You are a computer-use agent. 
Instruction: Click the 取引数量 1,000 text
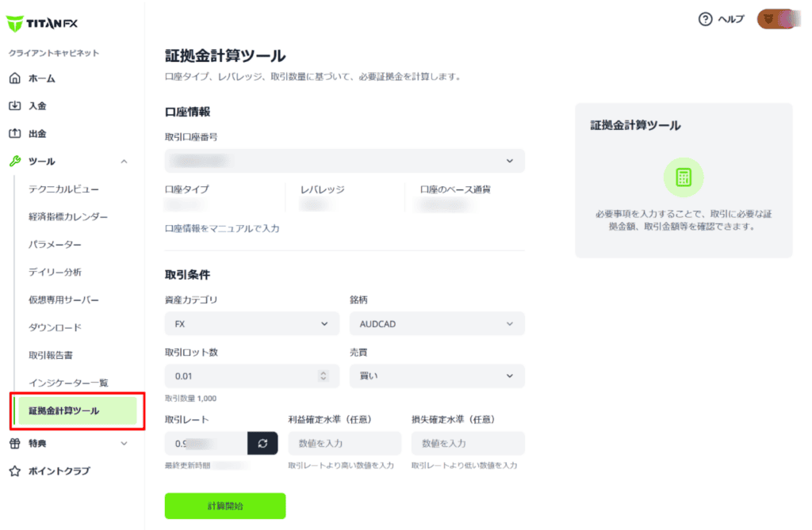(x=190, y=398)
